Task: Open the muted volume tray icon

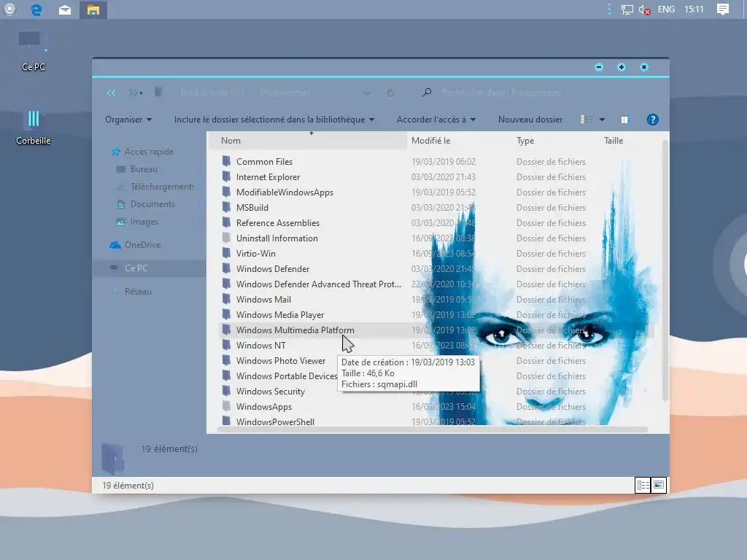Action: click(x=644, y=9)
